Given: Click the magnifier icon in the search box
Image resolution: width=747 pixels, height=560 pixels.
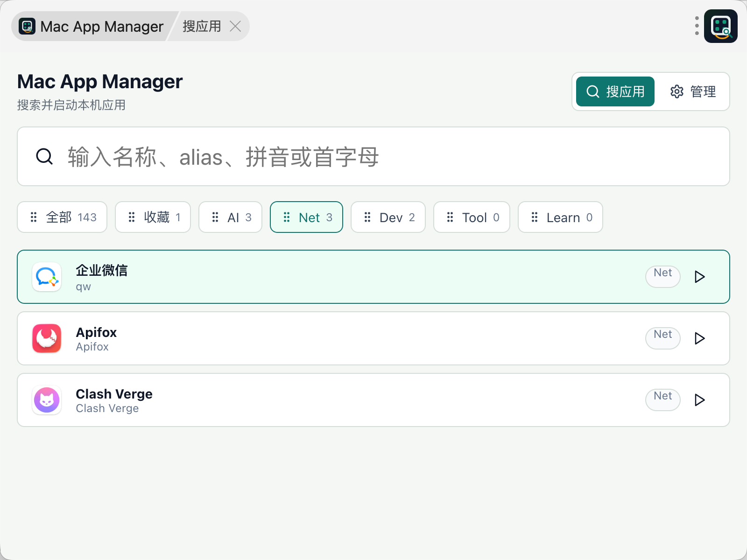Looking at the screenshot, I should point(44,156).
